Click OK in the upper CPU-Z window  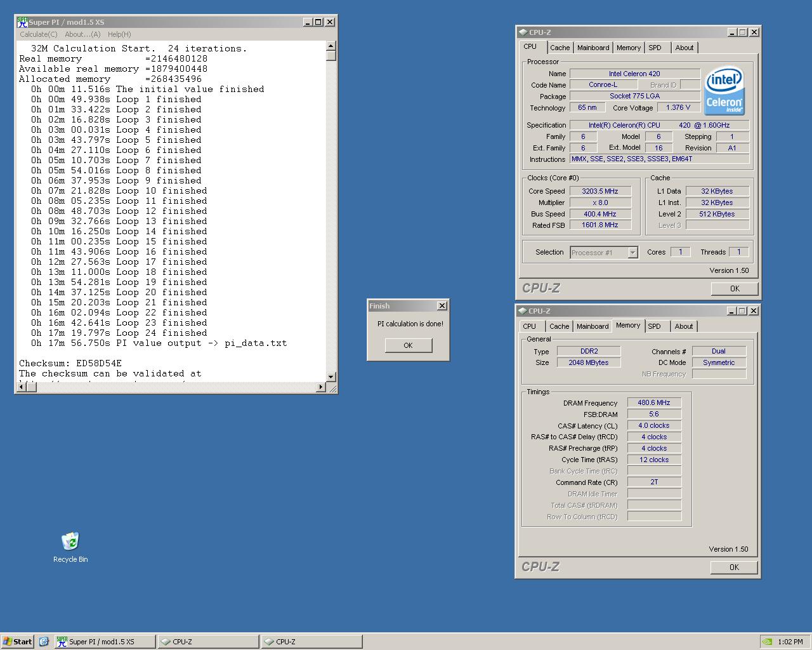coord(734,289)
